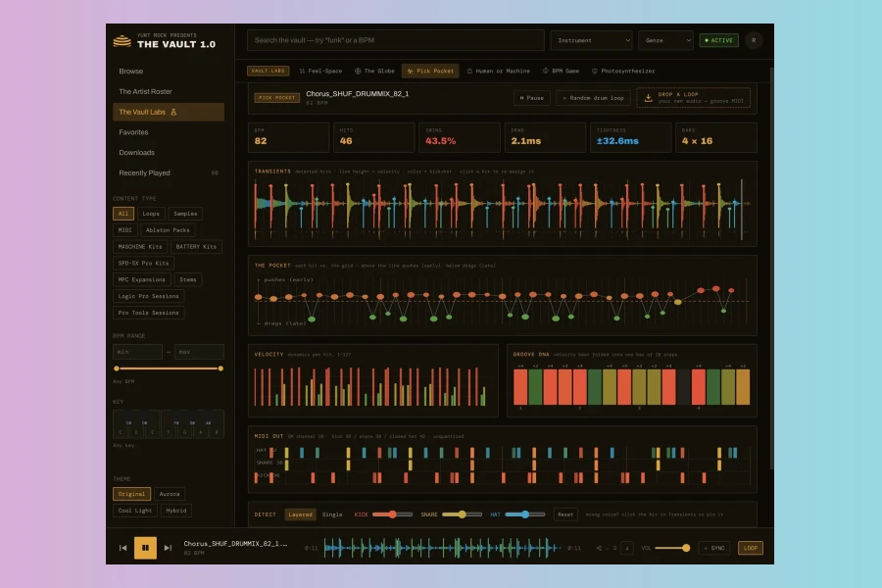882x588 pixels.
Task: Adjust the HAT detection slider
Action: (x=525, y=514)
